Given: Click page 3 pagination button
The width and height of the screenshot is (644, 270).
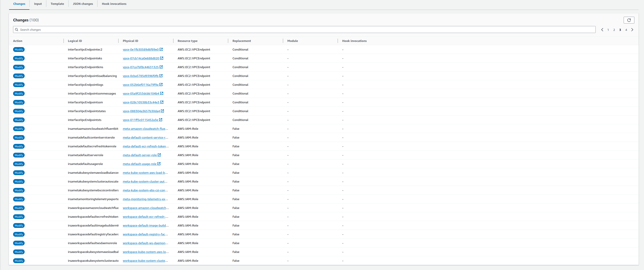Looking at the screenshot, I should (x=620, y=30).
